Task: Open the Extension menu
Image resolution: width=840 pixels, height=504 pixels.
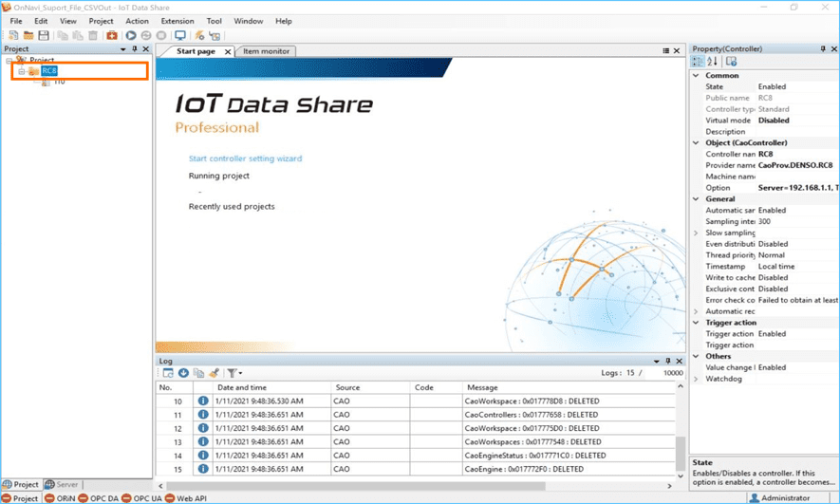Action: tap(177, 22)
